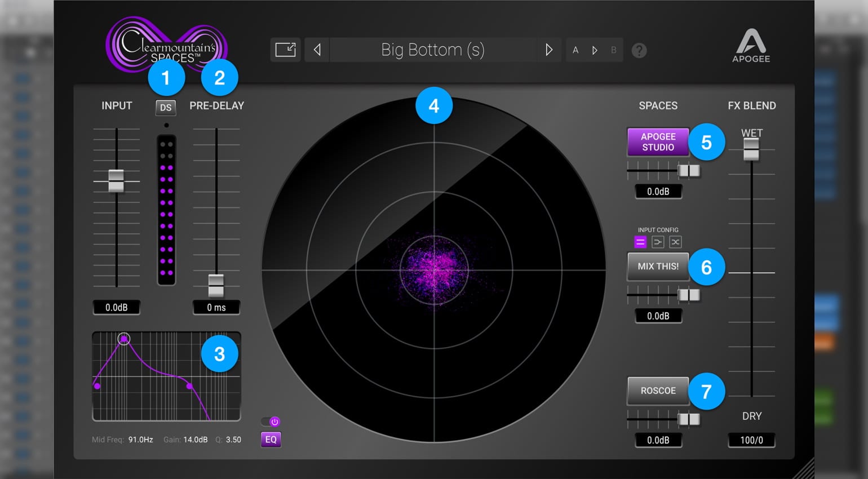868x479 pixels.
Task: Open the preset export icon
Action: pos(286,50)
